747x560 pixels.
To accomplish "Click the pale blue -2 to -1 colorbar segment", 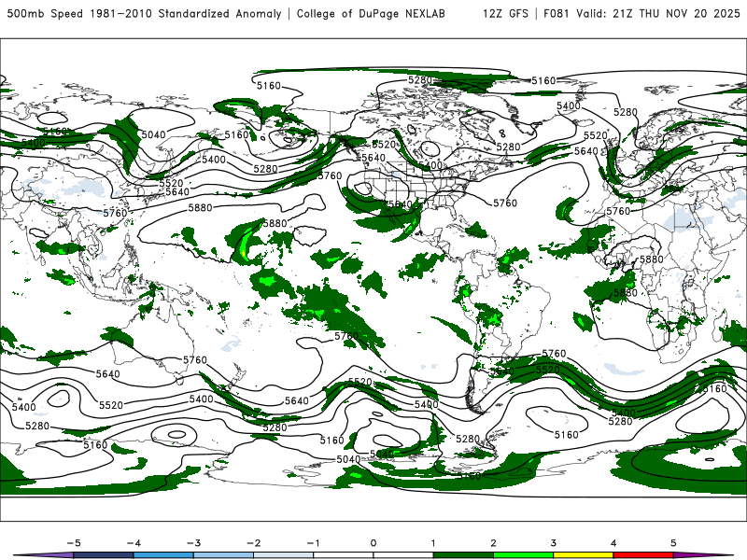I will pos(284,555).
